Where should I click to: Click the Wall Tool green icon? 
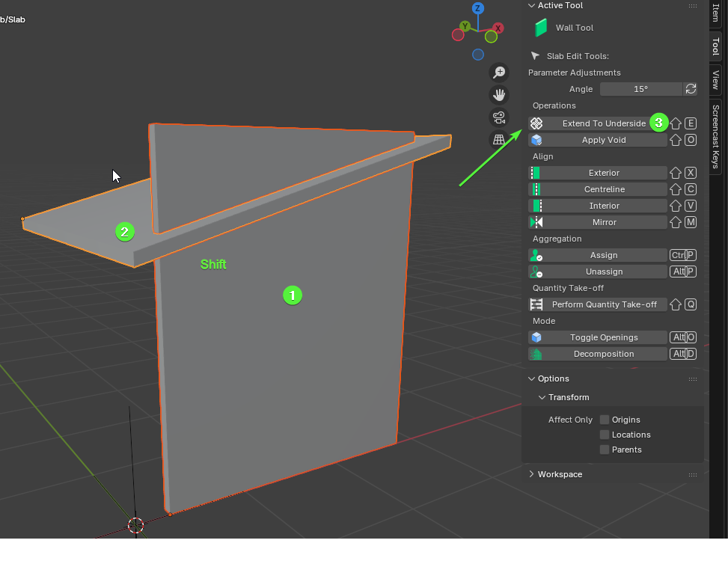point(540,28)
